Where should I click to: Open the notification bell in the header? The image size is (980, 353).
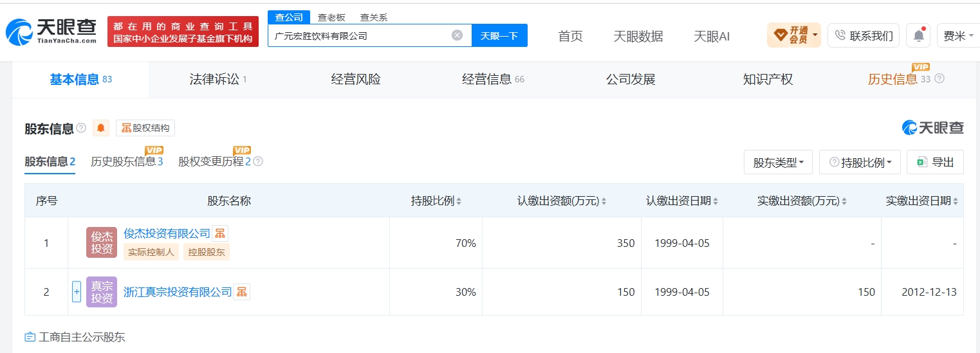coord(918,35)
